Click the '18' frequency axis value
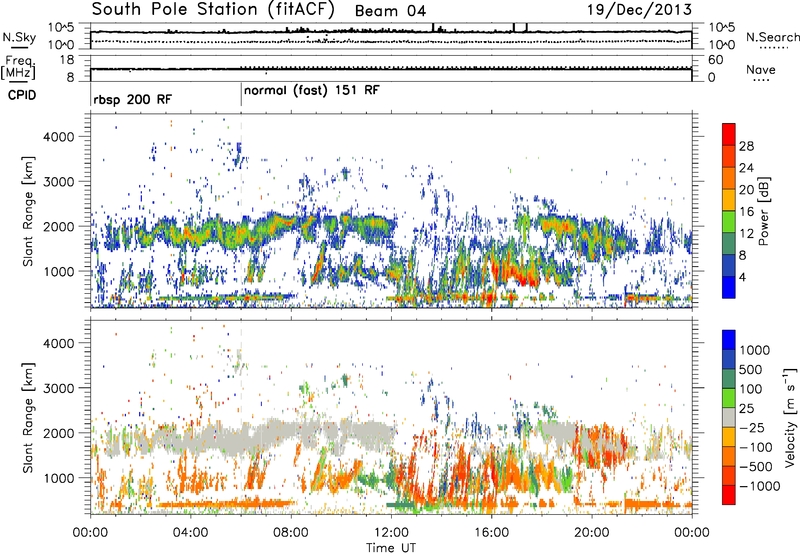The image size is (800, 554). [x=67, y=60]
